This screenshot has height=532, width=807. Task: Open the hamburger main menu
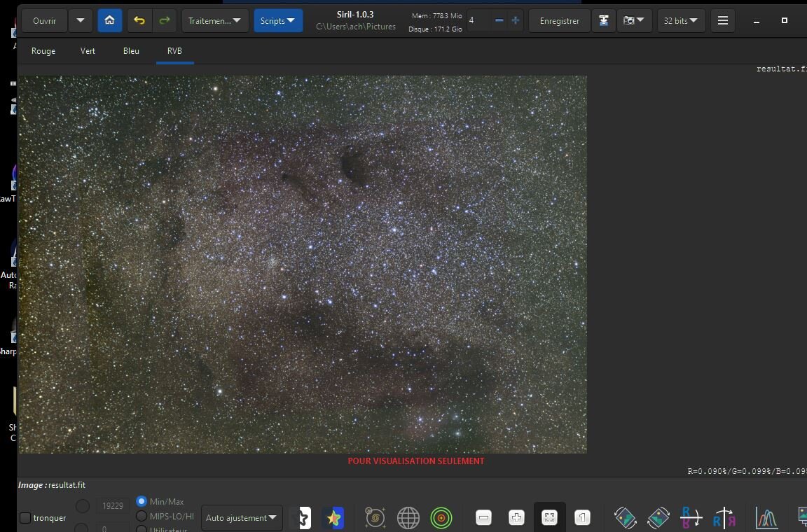[x=722, y=21]
